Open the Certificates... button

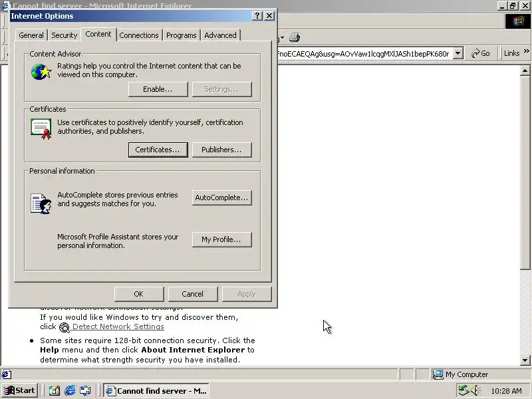(x=158, y=150)
